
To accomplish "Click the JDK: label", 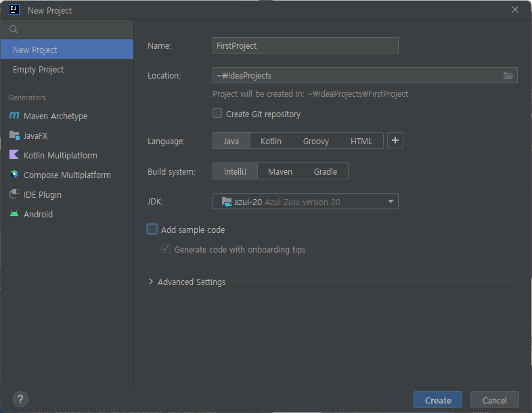I will coord(156,202).
